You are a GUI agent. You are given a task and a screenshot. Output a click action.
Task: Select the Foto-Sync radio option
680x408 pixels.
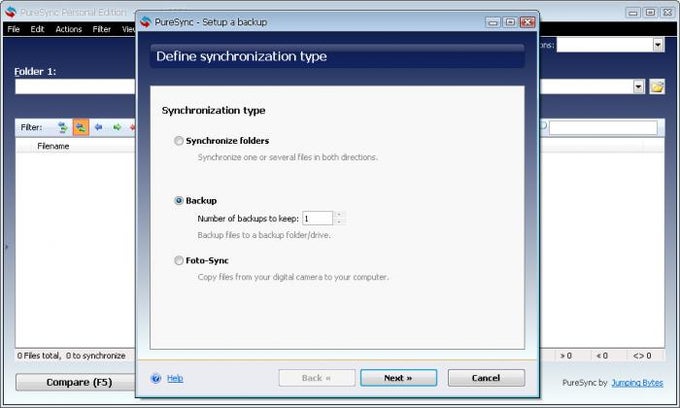point(178,260)
